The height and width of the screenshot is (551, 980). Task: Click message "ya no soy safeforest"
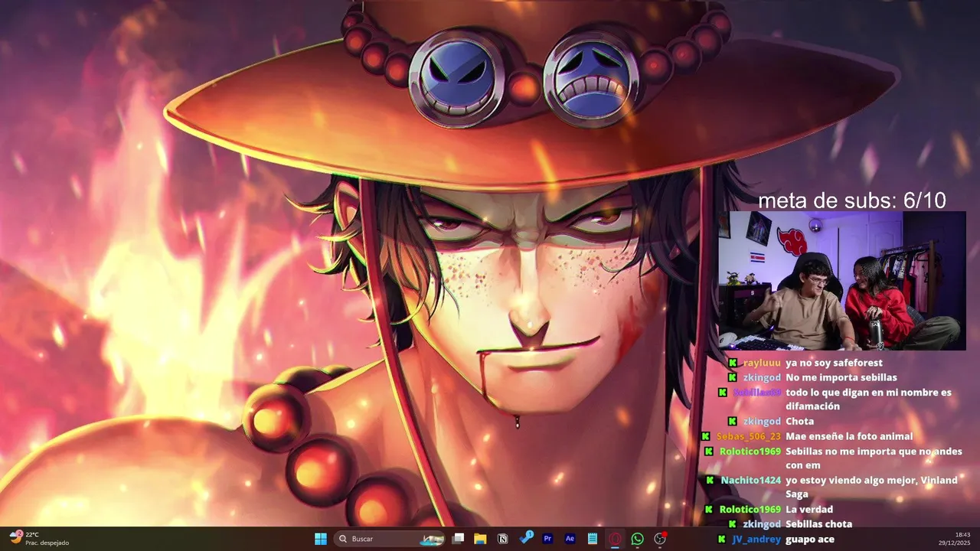click(x=834, y=363)
